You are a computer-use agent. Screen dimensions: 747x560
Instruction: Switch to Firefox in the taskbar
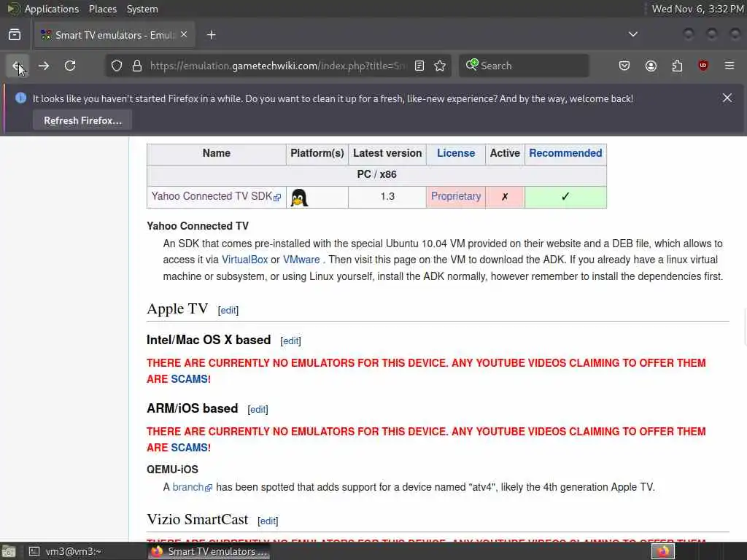[x=209, y=551]
